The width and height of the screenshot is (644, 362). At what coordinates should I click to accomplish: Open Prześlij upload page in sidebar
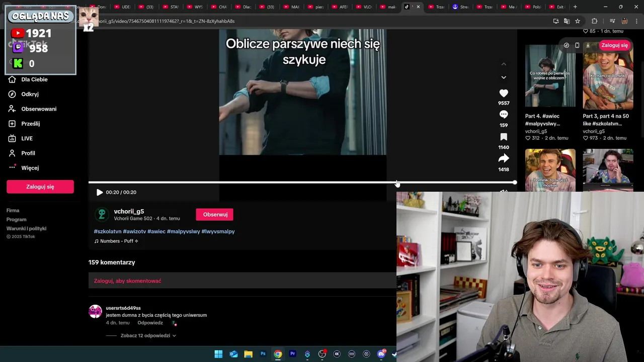pos(30,124)
